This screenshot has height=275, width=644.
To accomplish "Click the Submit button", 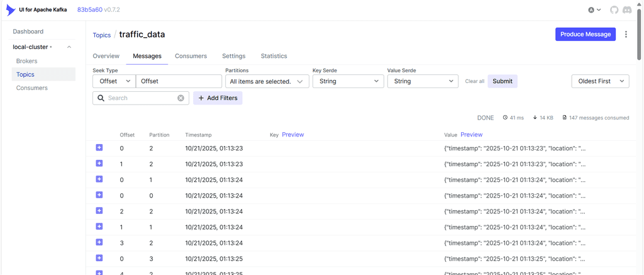I will tap(502, 81).
